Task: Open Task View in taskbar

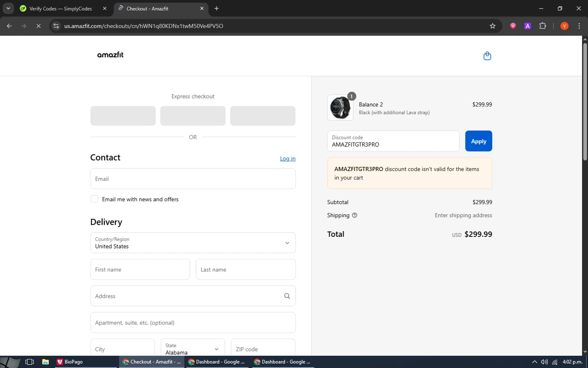Action: [x=29, y=362]
